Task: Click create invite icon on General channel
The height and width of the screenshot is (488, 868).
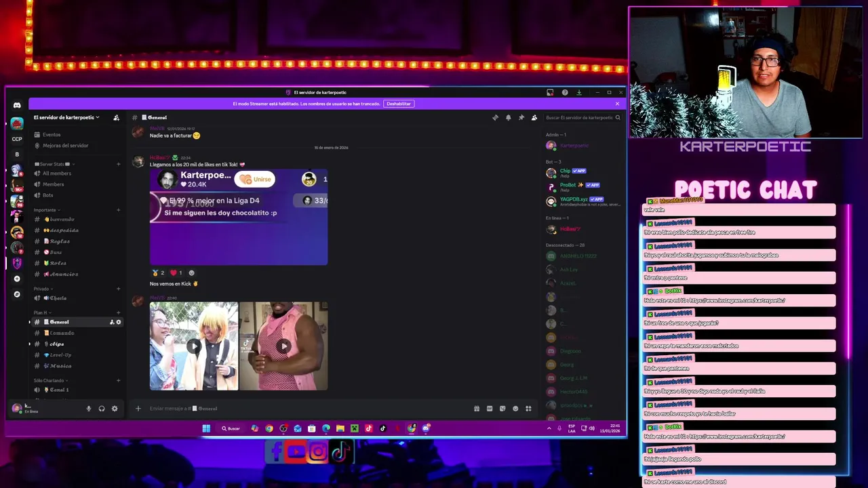Action: pyautogui.click(x=112, y=322)
